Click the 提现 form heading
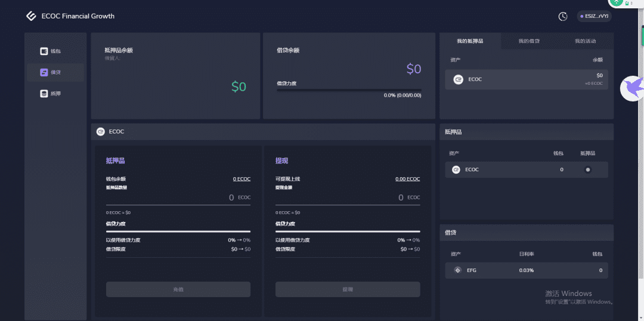 coord(281,160)
